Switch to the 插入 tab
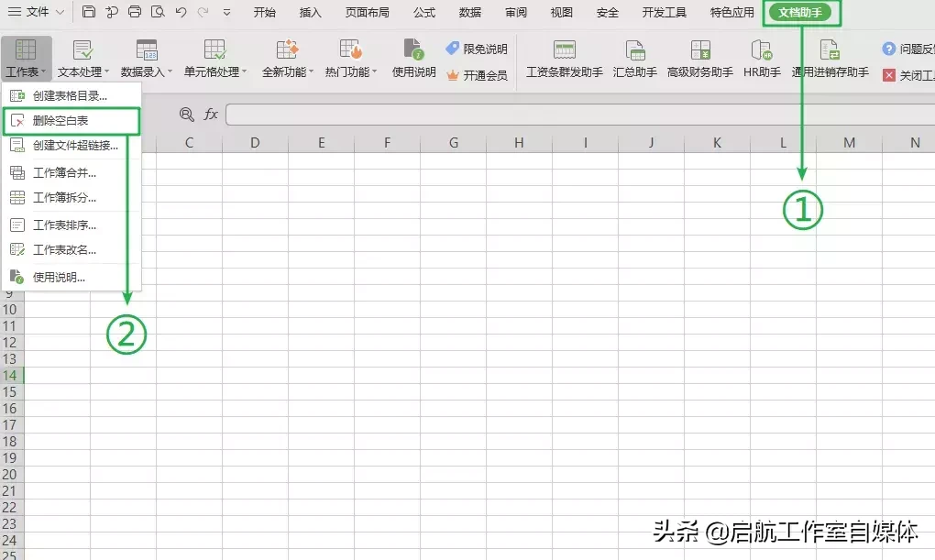The height and width of the screenshot is (560, 935). pos(310,12)
